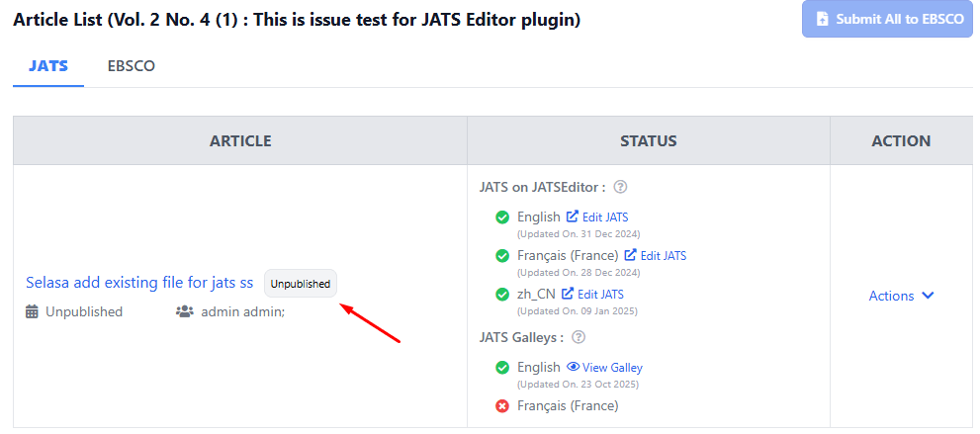Click the green check beside zh_CN
Screen dimensions: 980x434
click(x=502, y=294)
